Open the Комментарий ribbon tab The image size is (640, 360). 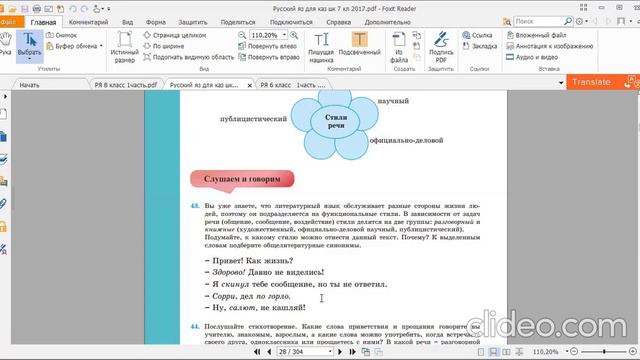click(88, 22)
